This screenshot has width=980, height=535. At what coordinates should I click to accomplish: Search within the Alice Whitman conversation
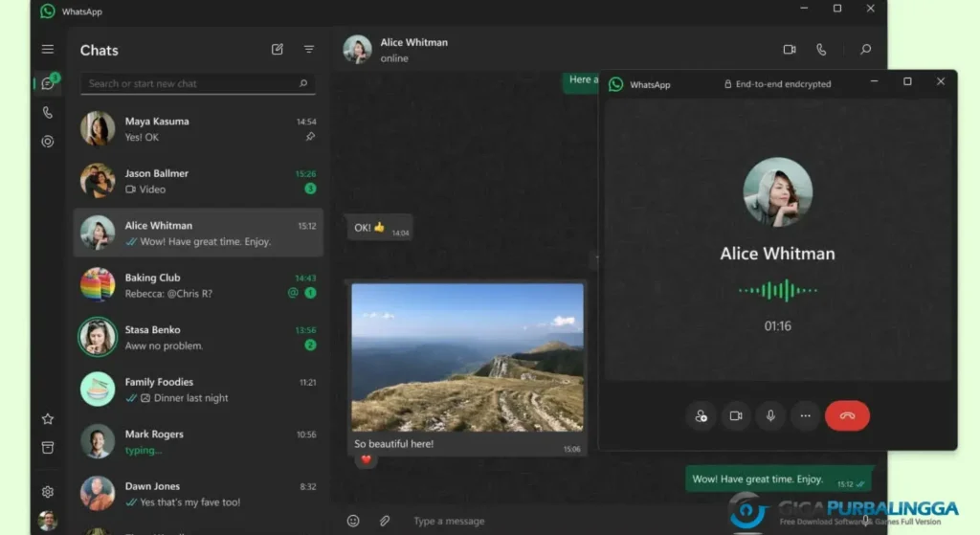click(865, 50)
